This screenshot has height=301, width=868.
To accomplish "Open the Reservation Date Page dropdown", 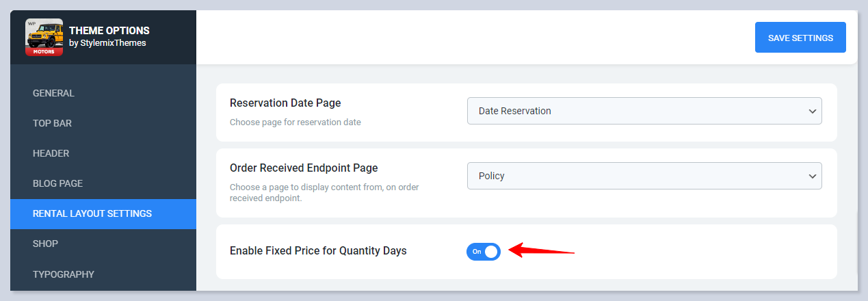I will pos(644,111).
